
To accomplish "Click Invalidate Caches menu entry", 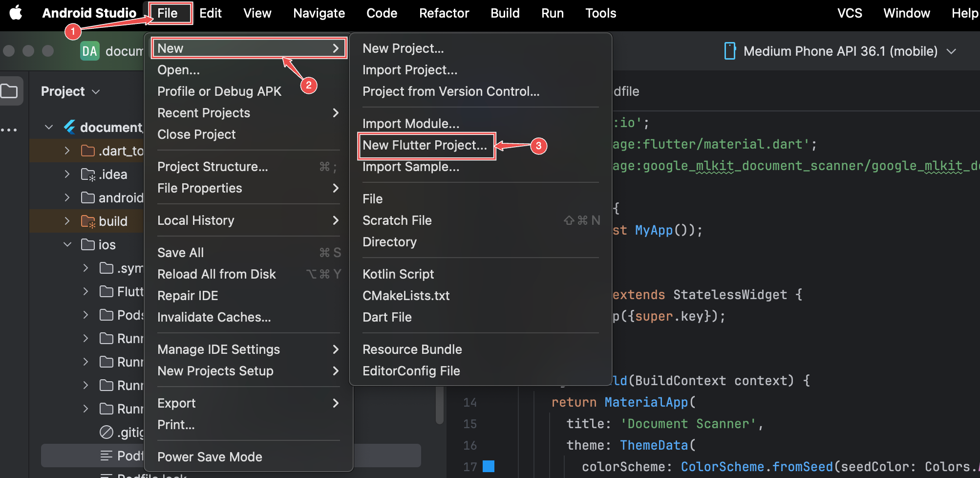I will 213,317.
